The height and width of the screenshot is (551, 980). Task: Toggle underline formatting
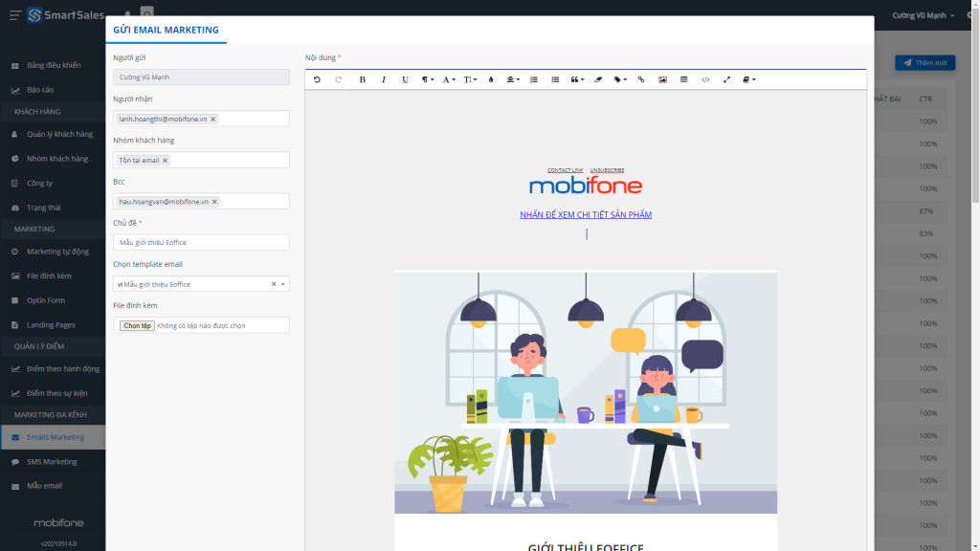(405, 79)
